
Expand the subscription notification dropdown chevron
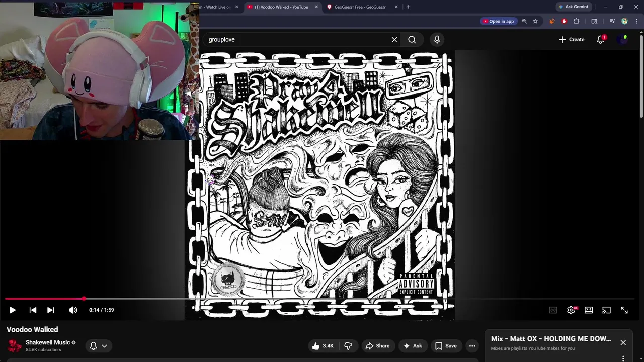tap(104, 346)
